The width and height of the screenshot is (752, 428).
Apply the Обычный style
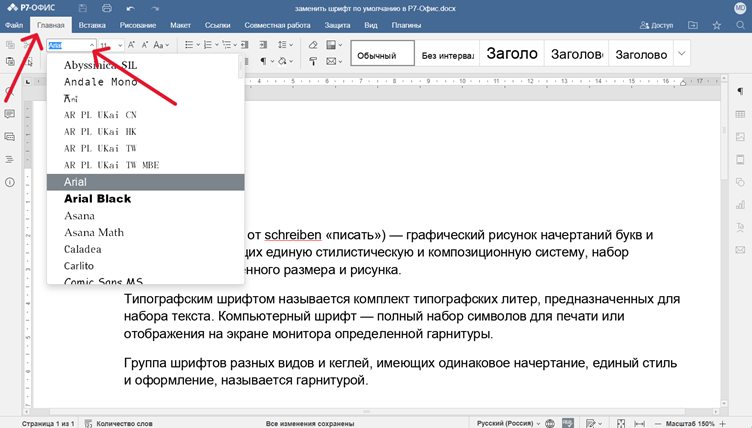tap(377, 55)
